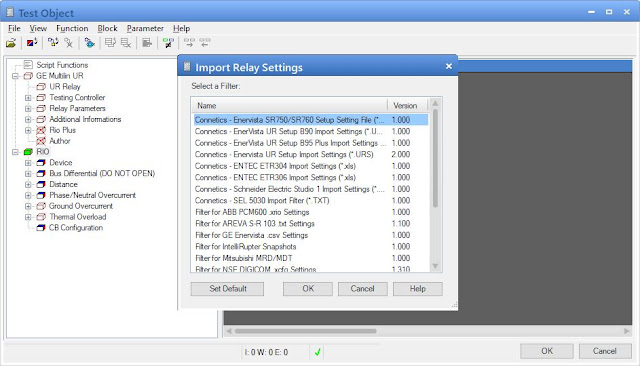Click the Device block icon
The image size is (640, 366).
(x=41, y=162)
